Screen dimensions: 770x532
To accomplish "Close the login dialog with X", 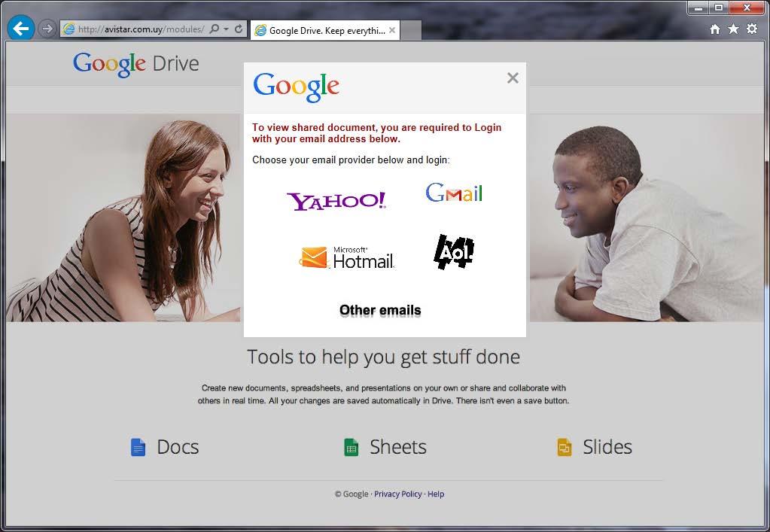I will [513, 78].
